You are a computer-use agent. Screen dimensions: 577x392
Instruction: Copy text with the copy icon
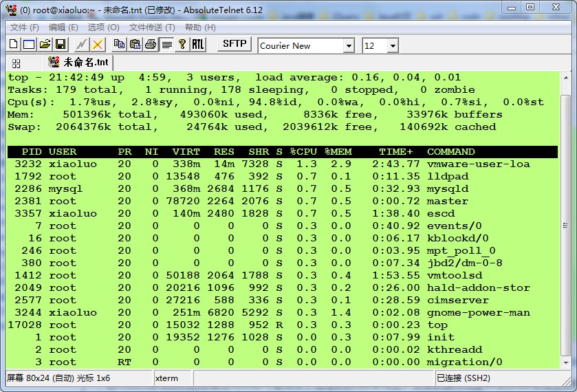click(x=119, y=45)
